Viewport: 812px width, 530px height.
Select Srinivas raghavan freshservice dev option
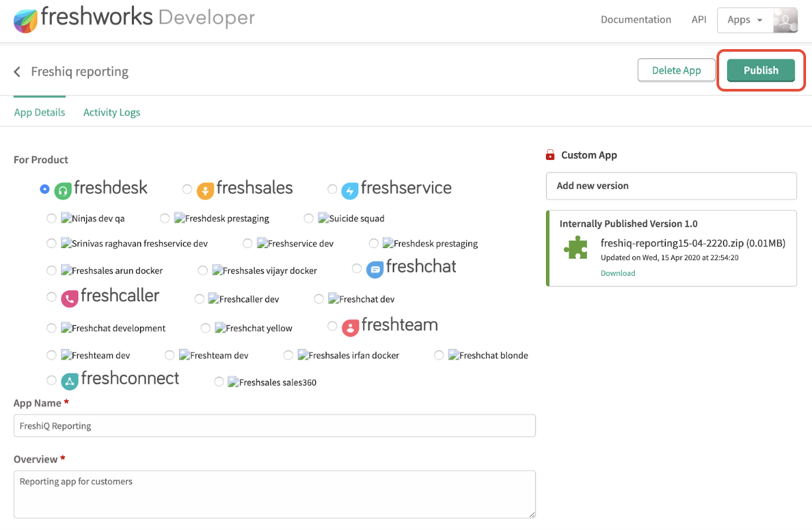pos(51,243)
